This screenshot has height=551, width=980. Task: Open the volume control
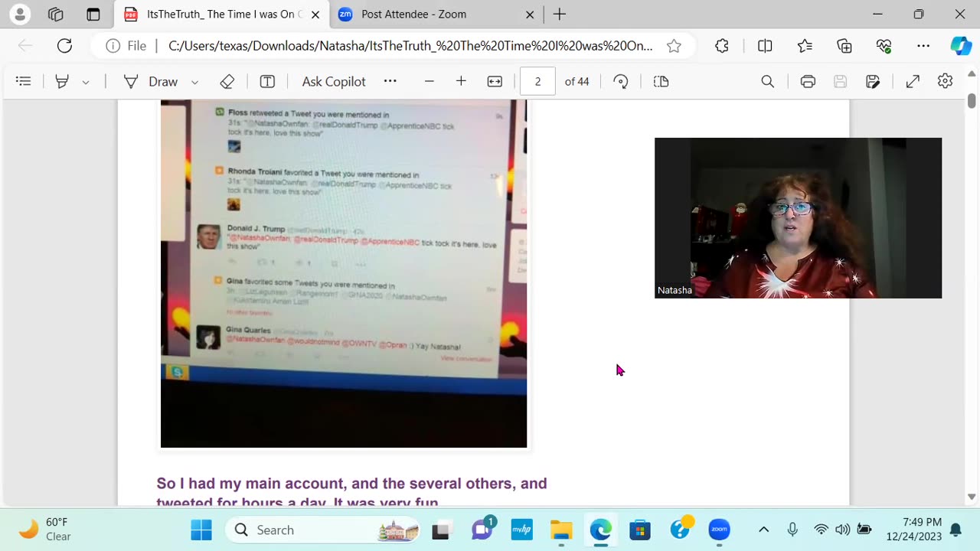842,530
